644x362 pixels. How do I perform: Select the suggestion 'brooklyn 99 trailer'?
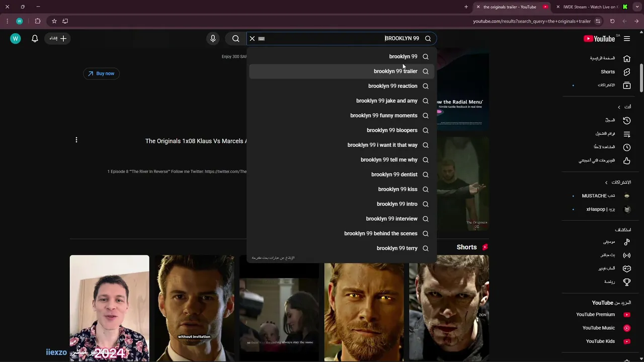pos(342,71)
